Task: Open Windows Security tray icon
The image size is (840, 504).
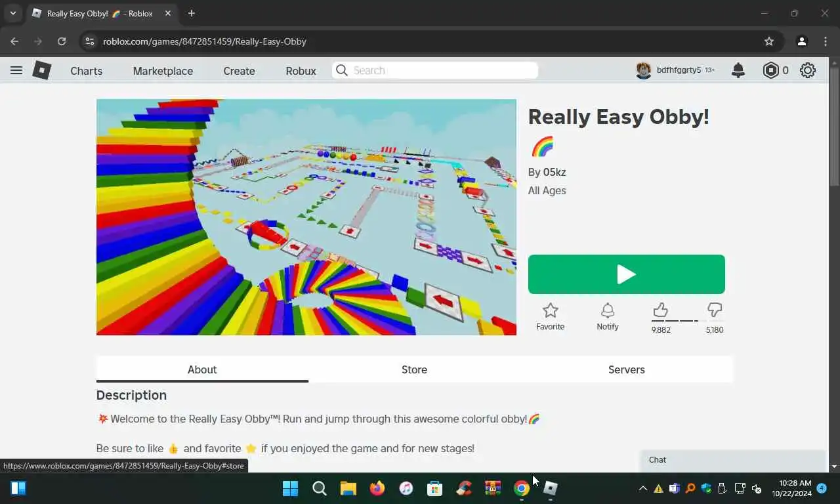Action: point(706,488)
